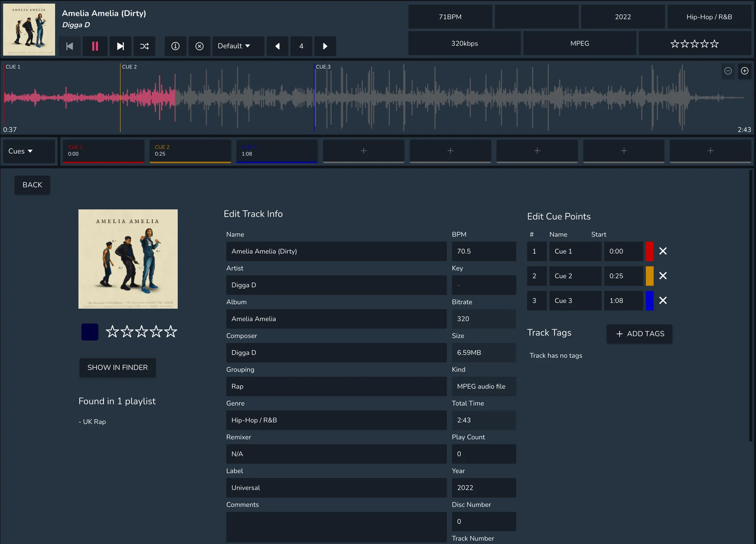This screenshot has width=756, height=544.
Task: Click SHOW IN FINDER button
Action: (x=118, y=367)
